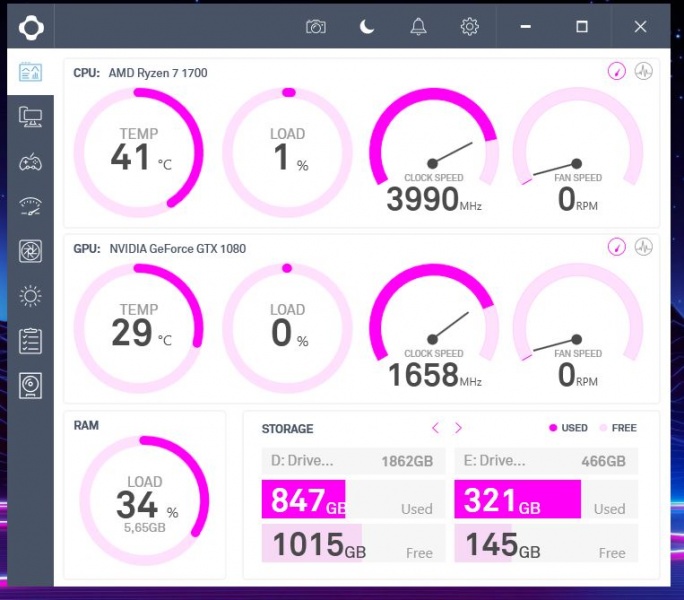
Task: Click the STORAGE heading
Action: tap(287, 429)
